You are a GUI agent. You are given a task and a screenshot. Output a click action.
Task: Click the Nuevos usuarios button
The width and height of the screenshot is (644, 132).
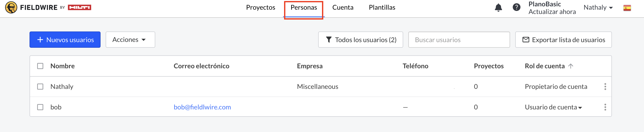(65, 40)
